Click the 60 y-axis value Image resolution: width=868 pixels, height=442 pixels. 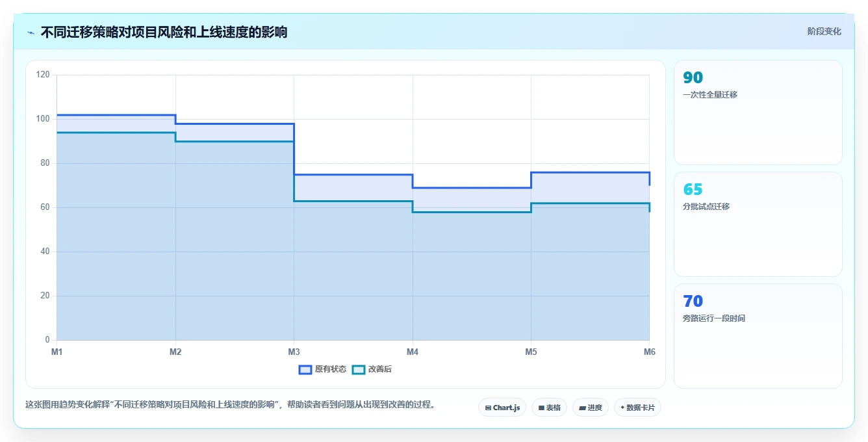tap(45, 207)
